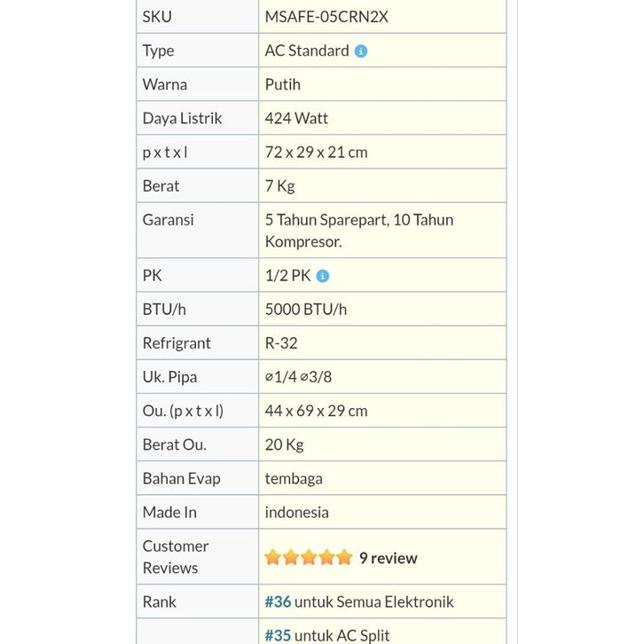Click the info icon next to AC Standard
The image size is (644, 644).
click(361, 51)
